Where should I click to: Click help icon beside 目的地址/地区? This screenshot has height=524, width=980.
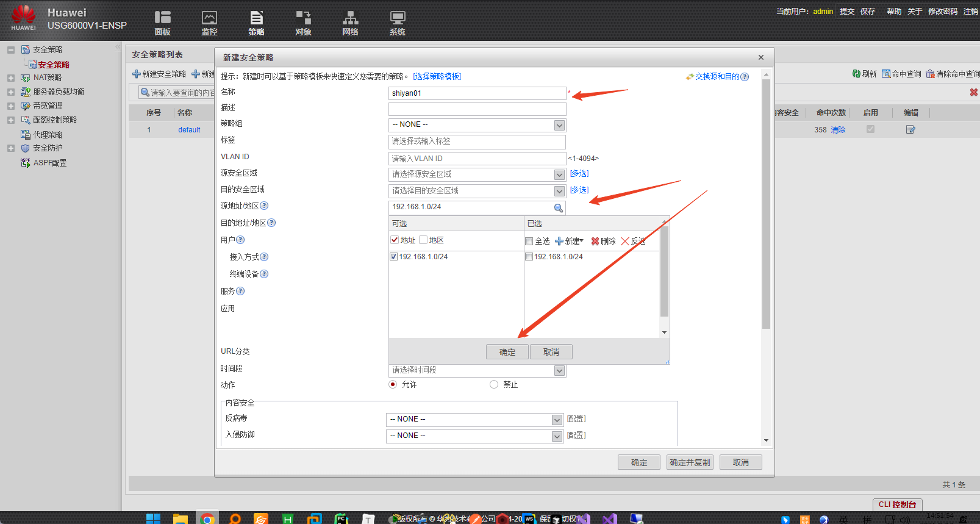click(271, 223)
